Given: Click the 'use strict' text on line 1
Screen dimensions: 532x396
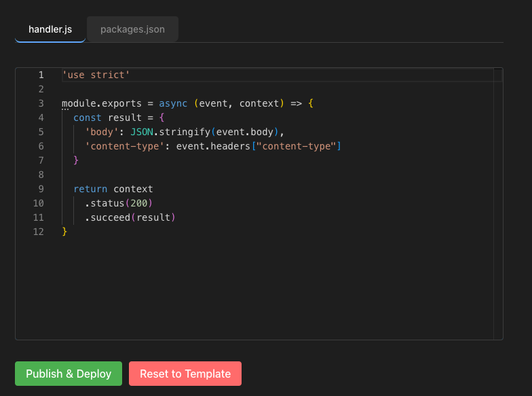Looking at the screenshot, I should tap(96, 75).
